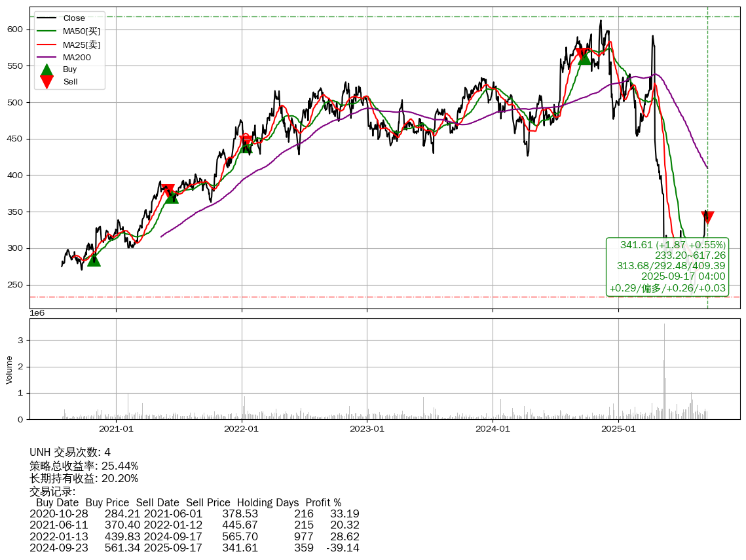Click the Buy marker around June 2021
The image size is (746, 560).
[172, 196]
